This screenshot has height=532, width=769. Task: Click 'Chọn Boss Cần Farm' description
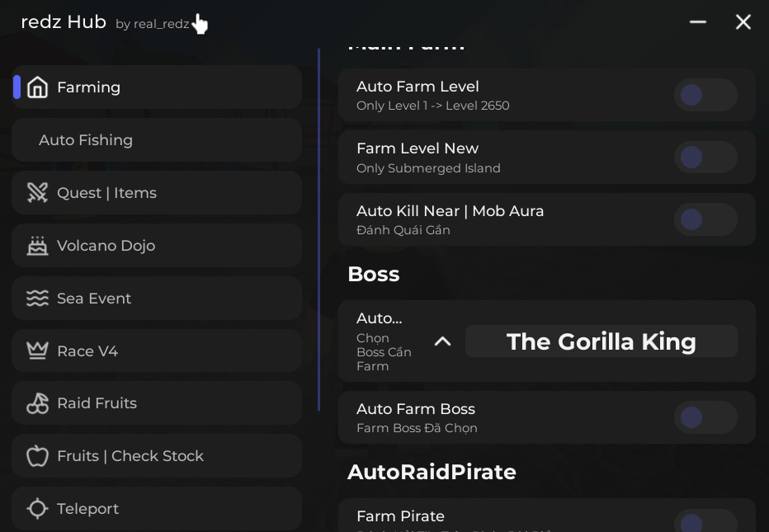pyautogui.click(x=384, y=352)
